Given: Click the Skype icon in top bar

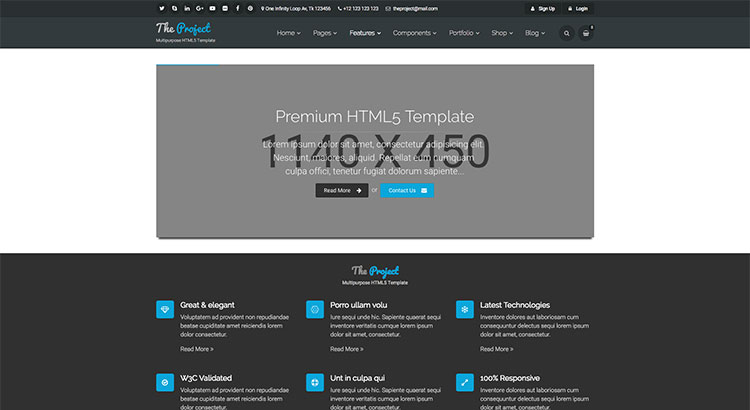Looking at the screenshot, I should [x=174, y=8].
